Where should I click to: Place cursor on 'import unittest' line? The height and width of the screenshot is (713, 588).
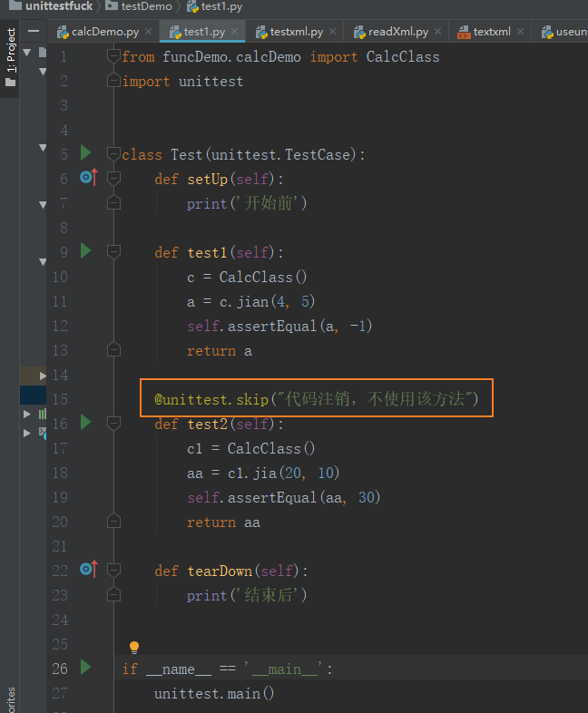(182, 82)
